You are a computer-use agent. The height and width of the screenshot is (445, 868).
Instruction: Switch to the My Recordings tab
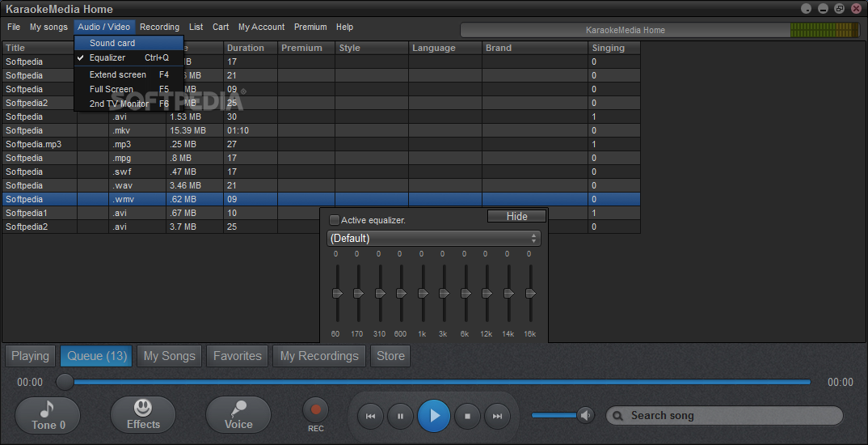(x=319, y=356)
